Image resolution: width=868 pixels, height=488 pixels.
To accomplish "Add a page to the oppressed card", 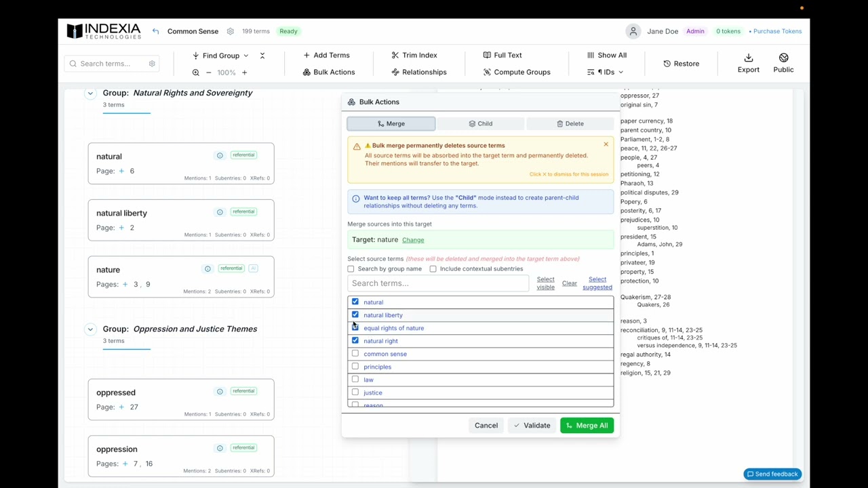I will 121,407.
